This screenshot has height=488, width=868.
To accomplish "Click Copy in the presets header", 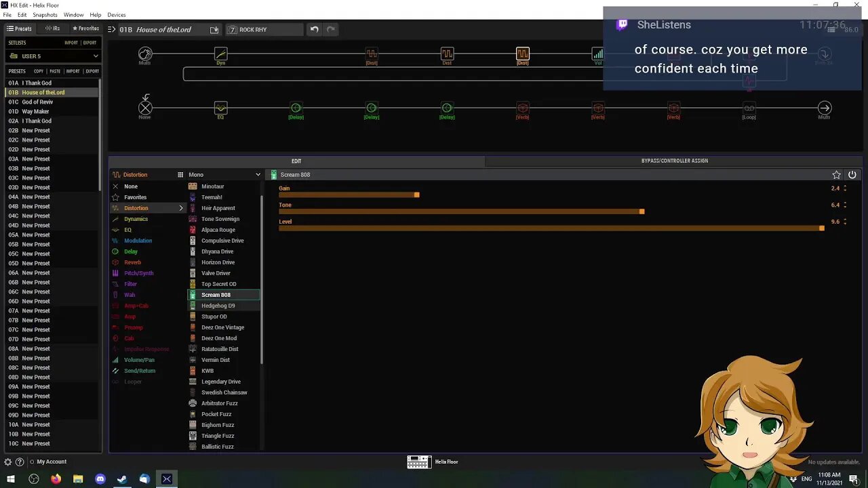I will pos(39,71).
